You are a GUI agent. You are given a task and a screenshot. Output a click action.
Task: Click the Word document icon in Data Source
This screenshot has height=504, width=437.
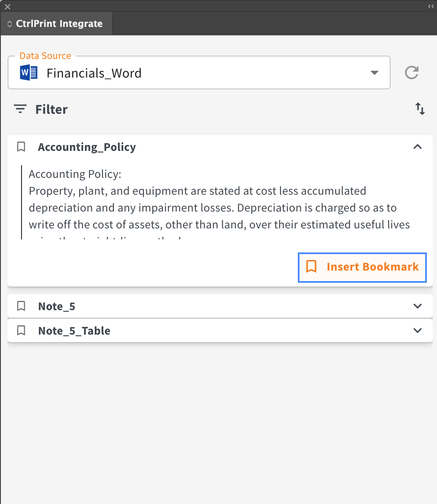point(29,72)
